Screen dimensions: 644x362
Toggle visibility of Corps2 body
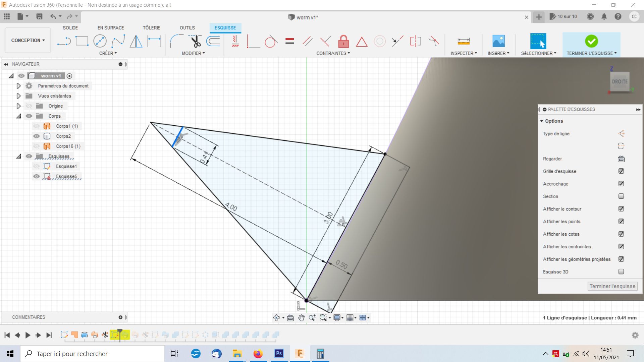pos(37,136)
